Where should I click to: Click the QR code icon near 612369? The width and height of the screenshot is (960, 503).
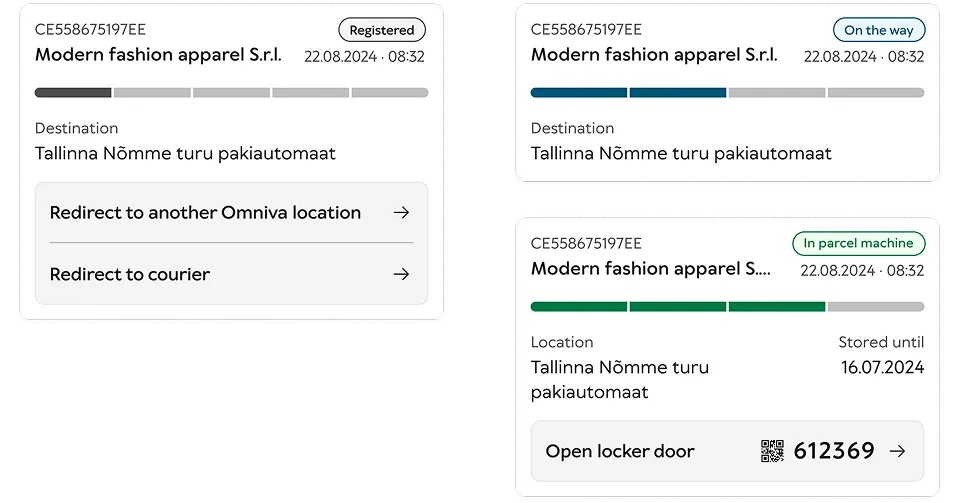click(772, 451)
